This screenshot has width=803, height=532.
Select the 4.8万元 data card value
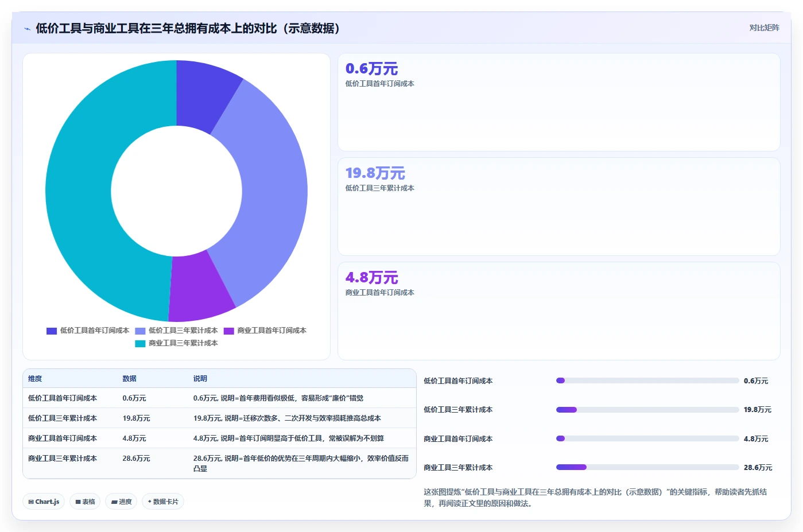click(371, 278)
